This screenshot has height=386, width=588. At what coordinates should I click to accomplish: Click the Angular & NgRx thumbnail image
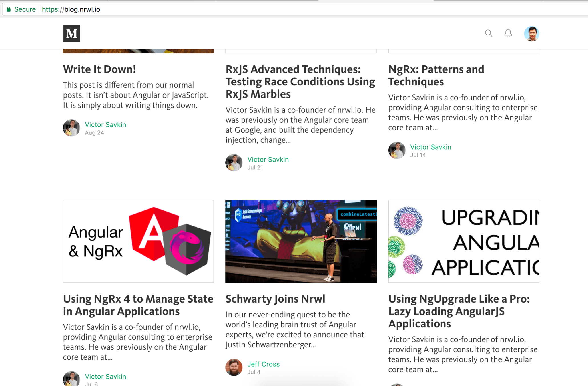click(x=138, y=241)
